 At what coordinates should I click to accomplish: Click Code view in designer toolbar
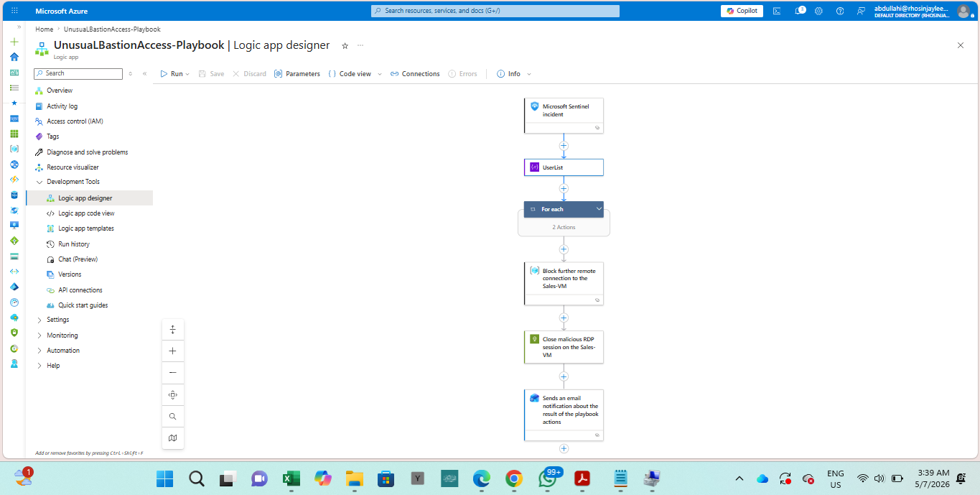point(350,74)
